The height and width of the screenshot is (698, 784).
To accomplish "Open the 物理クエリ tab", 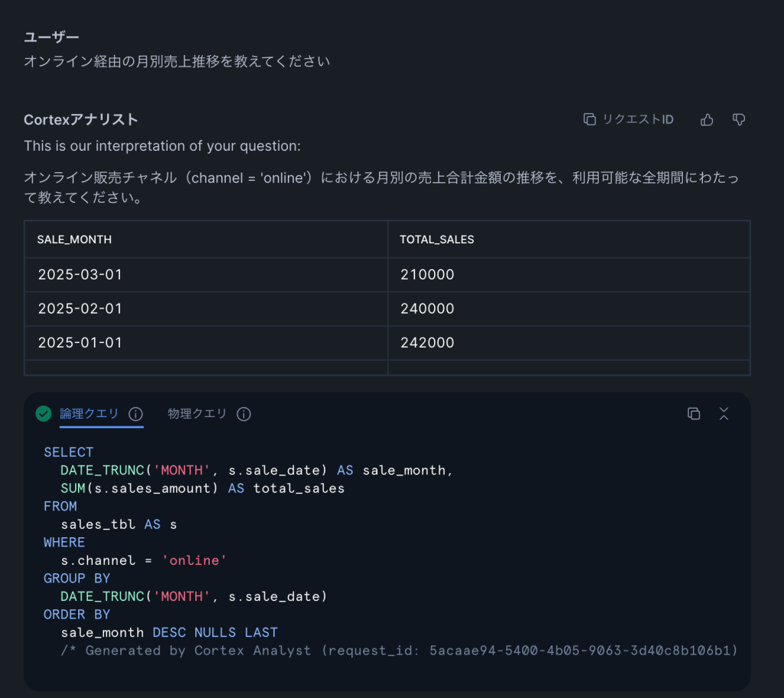I will click(x=198, y=414).
